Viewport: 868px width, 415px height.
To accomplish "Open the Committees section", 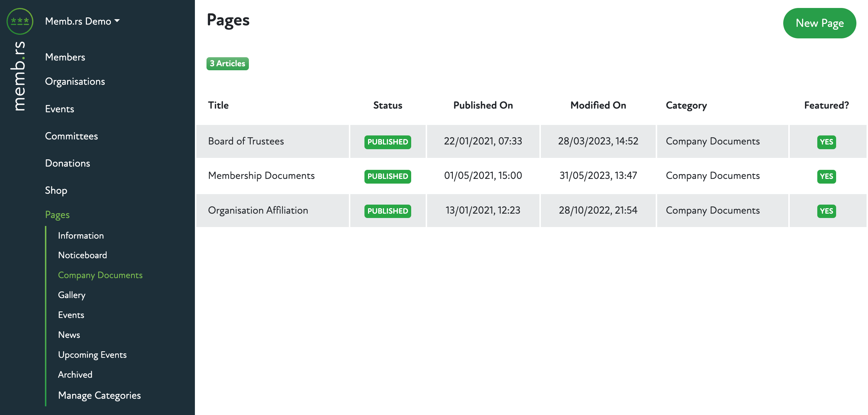I will [x=71, y=136].
